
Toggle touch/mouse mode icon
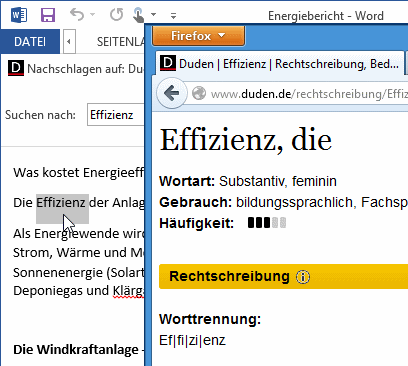(138, 15)
